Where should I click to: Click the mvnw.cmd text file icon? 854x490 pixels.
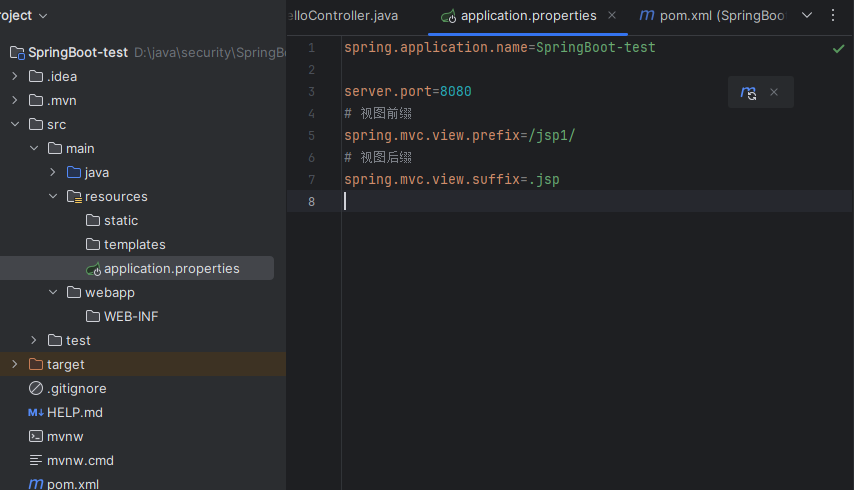(36, 461)
